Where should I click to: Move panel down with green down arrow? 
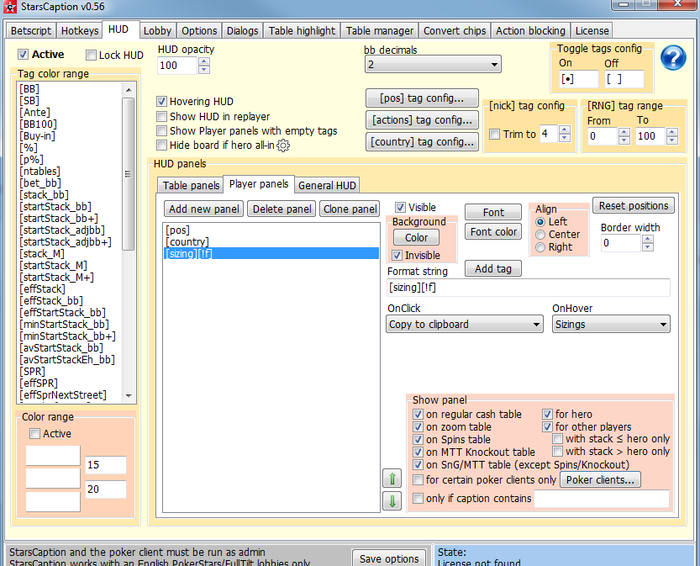point(392,500)
